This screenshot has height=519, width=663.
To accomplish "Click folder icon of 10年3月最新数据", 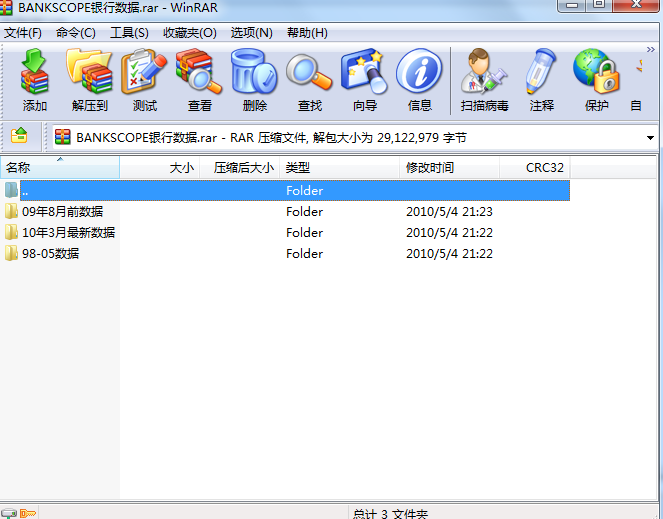I will point(11,233).
